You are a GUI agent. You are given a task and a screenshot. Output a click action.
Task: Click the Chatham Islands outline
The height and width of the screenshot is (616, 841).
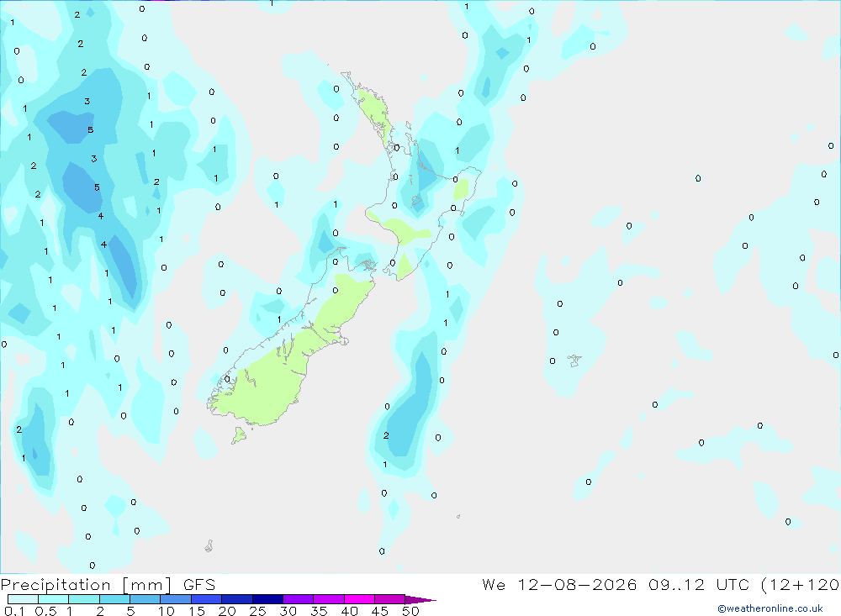574,361
